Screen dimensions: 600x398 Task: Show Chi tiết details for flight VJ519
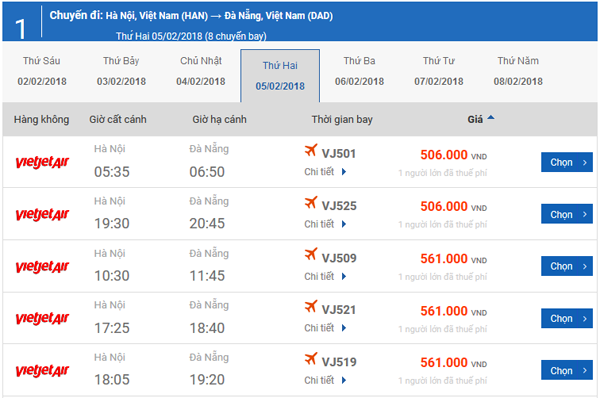point(325,380)
